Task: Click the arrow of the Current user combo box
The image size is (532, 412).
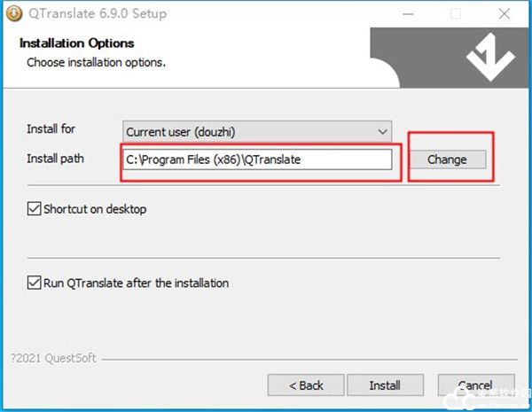Action: 382,131
